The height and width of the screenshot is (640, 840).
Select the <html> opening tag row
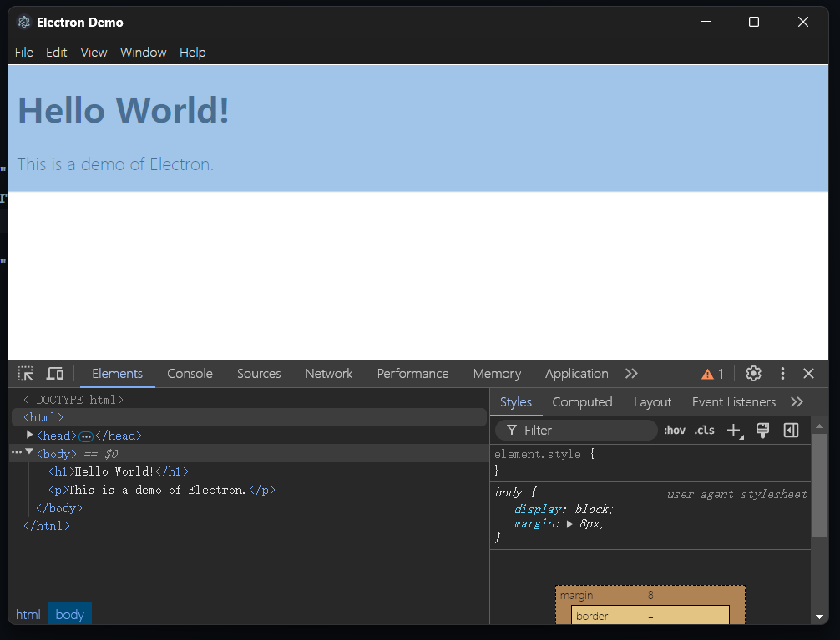249,417
